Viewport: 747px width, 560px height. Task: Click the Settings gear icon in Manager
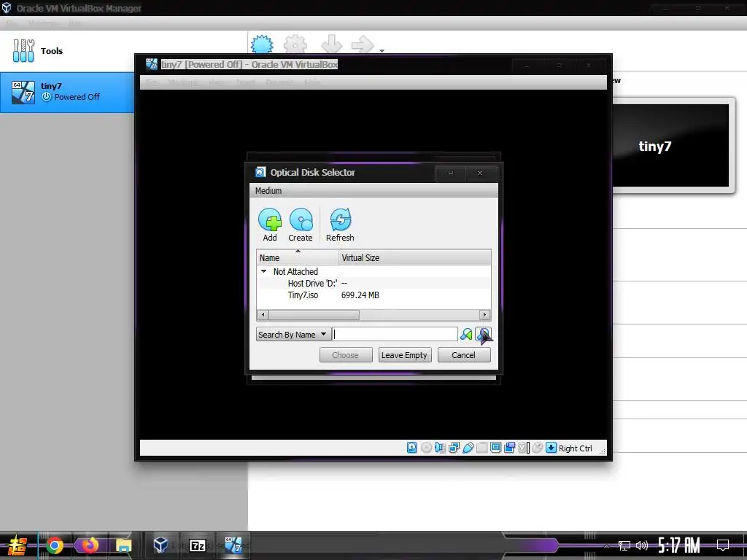pos(295,44)
